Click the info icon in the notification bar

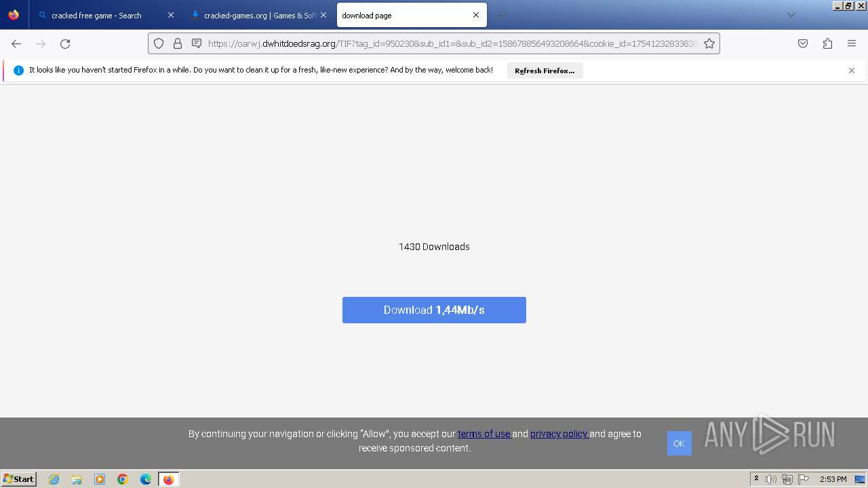(18, 70)
